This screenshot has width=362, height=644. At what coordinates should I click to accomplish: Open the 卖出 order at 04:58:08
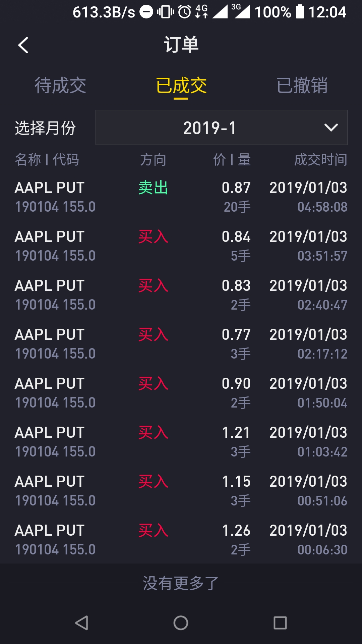[x=181, y=197]
